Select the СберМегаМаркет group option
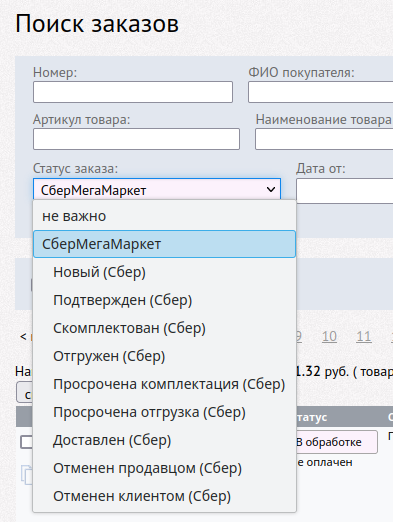This screenshot has width=393, height=522. click(164, 244)
